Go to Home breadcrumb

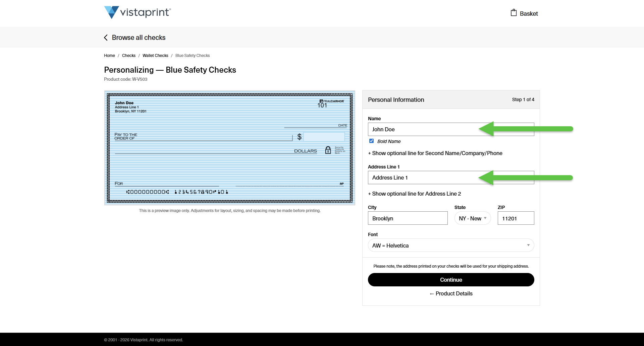click(x=109, y=56)
